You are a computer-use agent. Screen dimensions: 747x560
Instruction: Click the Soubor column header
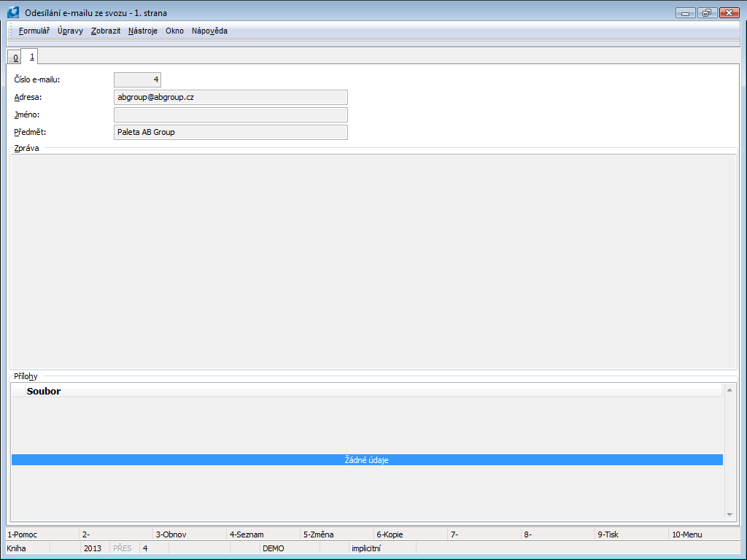[374, 391]
